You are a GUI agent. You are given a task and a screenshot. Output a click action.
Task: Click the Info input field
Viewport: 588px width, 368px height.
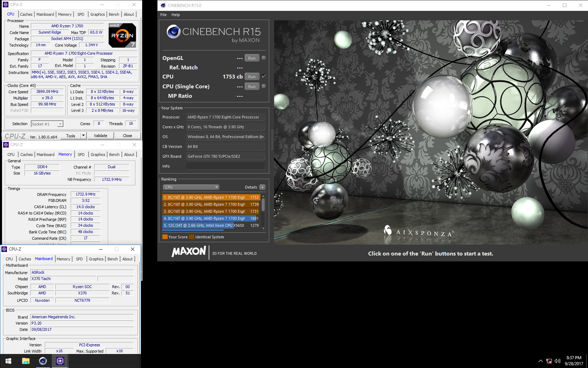225,166
